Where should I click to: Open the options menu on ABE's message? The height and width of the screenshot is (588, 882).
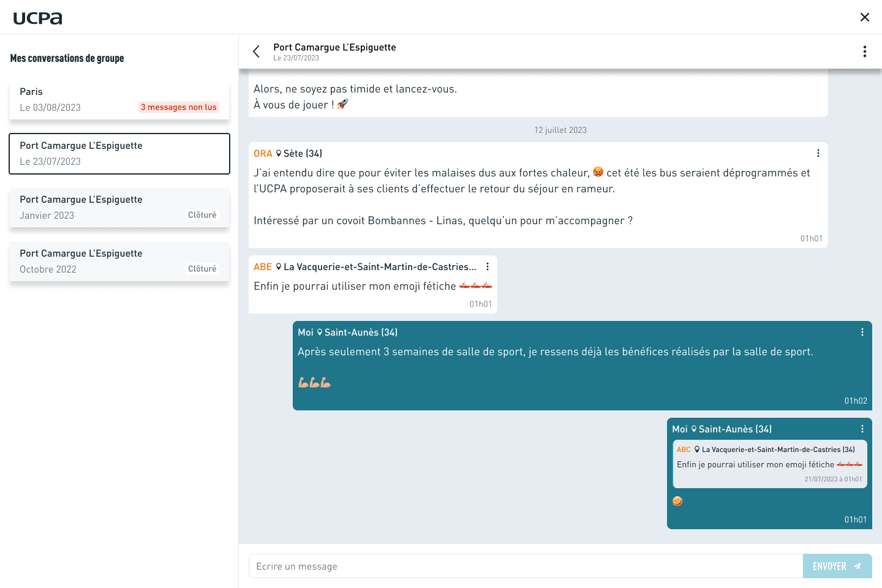pyautogui.click(x=488, y=266)
